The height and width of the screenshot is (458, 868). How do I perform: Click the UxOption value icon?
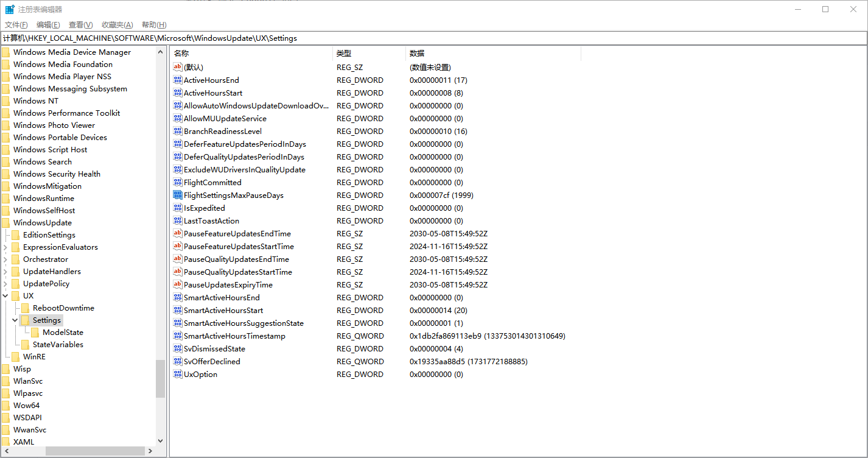tap(178, 375)
